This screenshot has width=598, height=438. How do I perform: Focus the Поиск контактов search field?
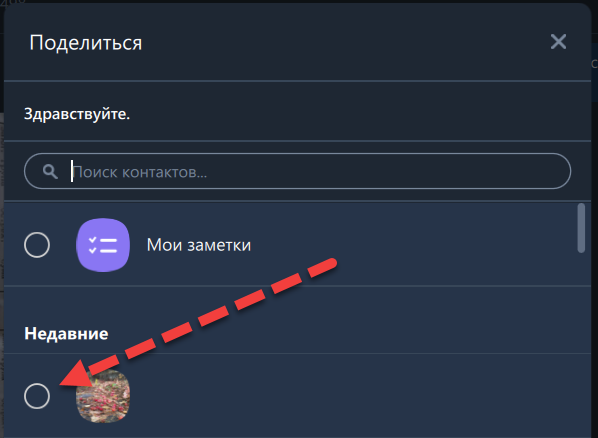pos(297,171)
